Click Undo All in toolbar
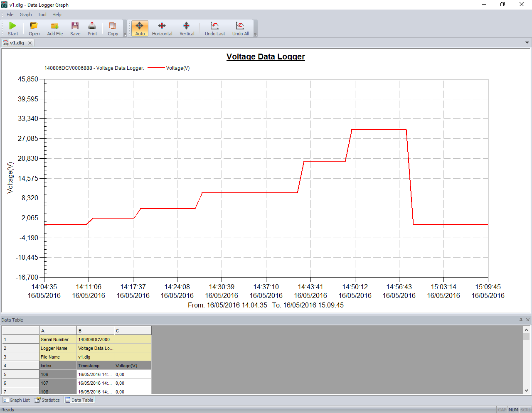532x413 pixels. click(x=240, y=28)
